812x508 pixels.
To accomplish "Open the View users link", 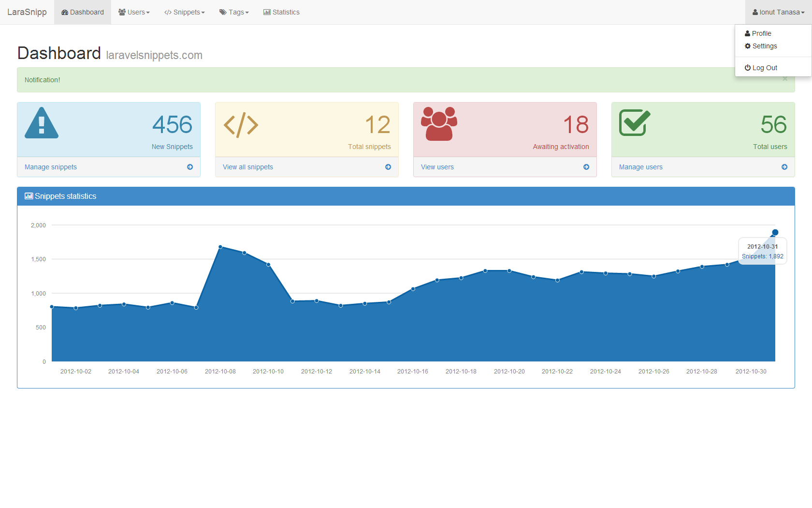I will pyautogui.click(x=437, y=167).
